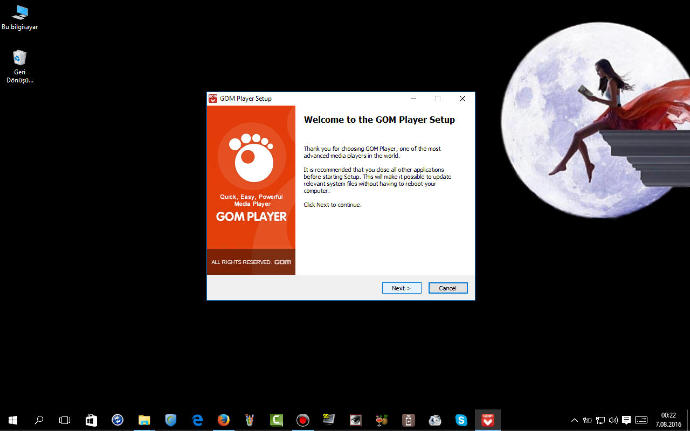
Task: Close the GOM Player Setup window
Action: pos(462,99)
